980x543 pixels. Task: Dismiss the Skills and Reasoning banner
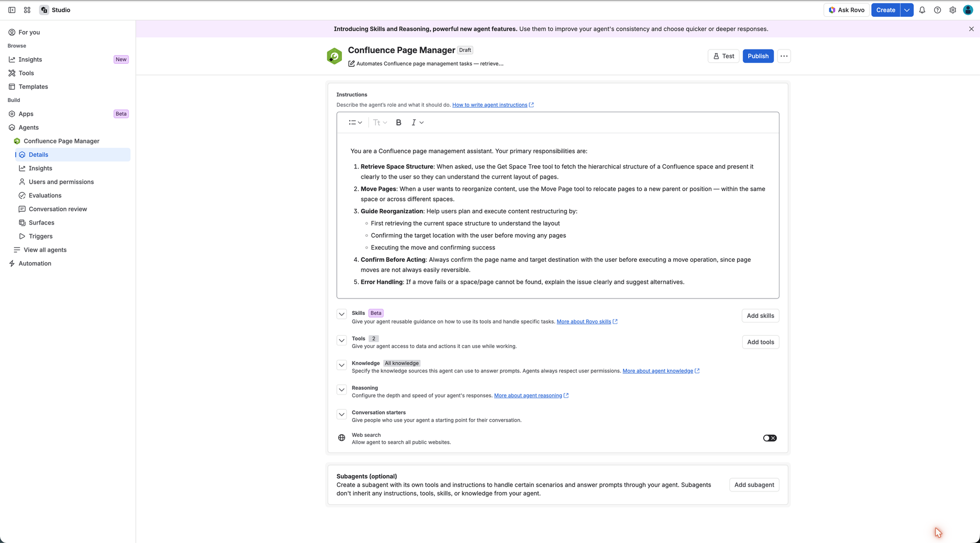(971, 29)
